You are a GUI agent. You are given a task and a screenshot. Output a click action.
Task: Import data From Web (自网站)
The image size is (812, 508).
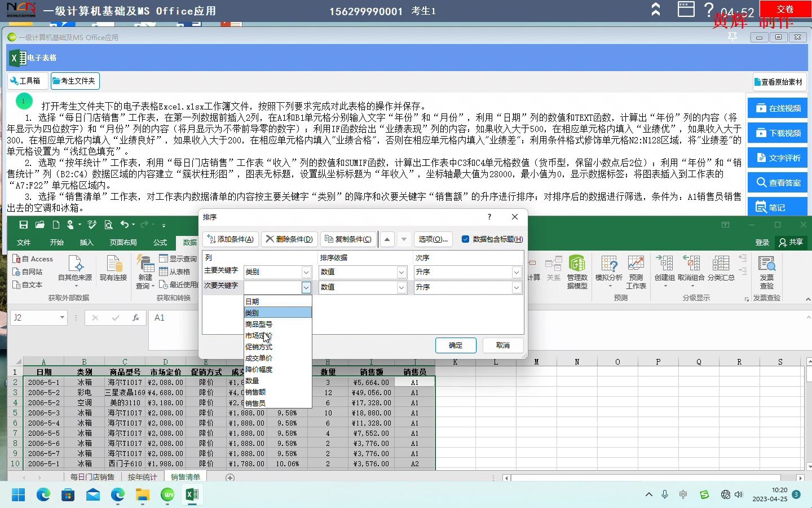28,271
